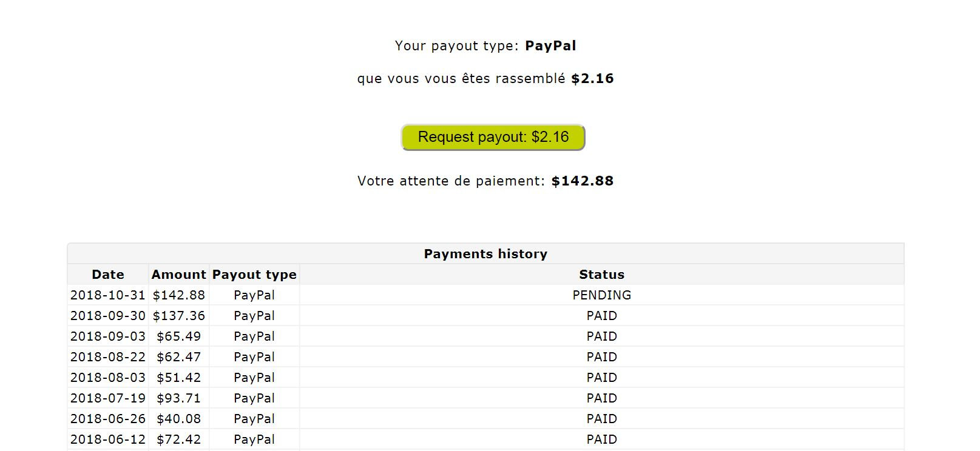Click the Request payout: $2.16 button
This screenshot has width=980, height=451.
click(x=493, y=137)
